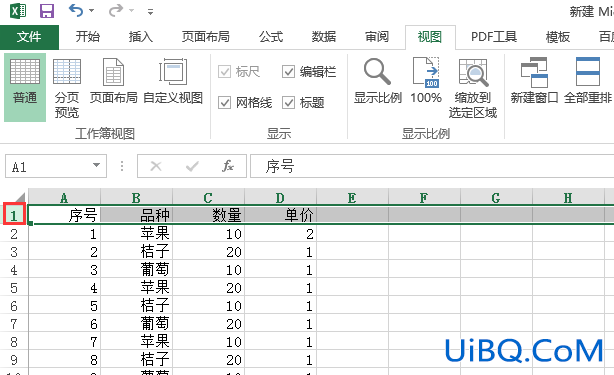Click 葡萄 cell in row 7
This screenshot has width=614, height=375.
click(136, 324)
